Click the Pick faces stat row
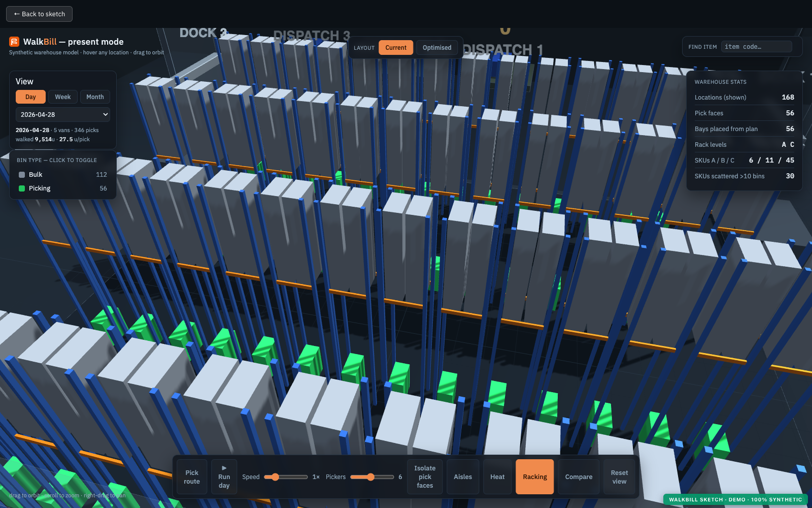The height and width of the screenshot is (508, 812). pyautogui.click(x=745, y=113)
